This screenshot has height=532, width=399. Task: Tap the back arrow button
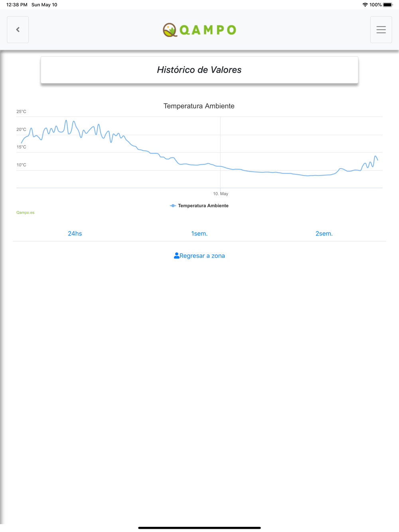click(18, 30)
